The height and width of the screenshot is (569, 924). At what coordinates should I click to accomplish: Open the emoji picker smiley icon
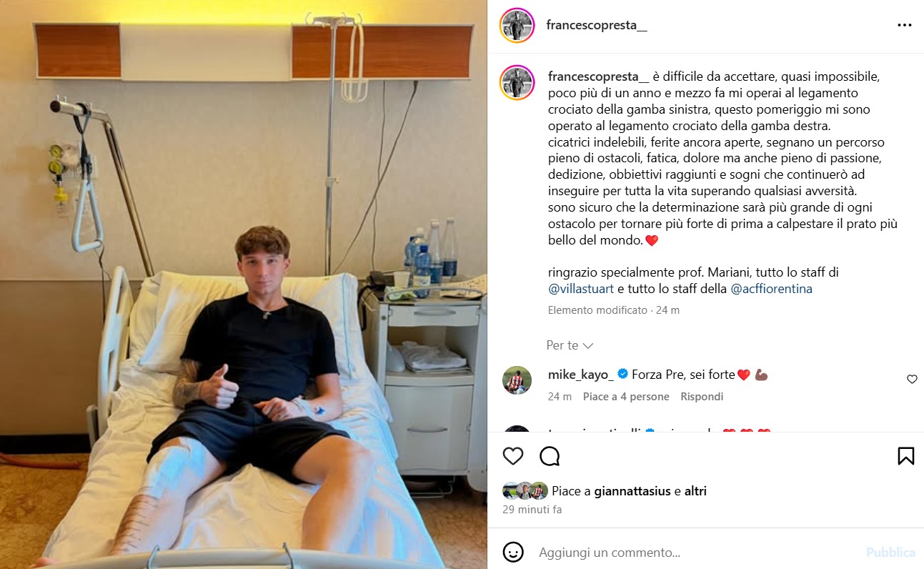click(512, 553)
